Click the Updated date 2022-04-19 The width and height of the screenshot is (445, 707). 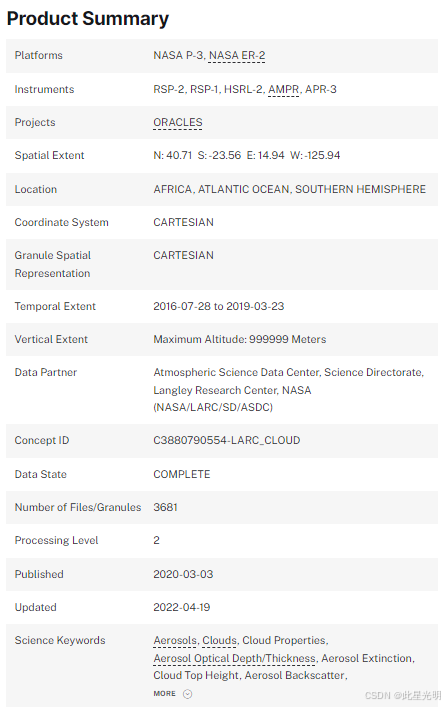[x=182, y=607]
